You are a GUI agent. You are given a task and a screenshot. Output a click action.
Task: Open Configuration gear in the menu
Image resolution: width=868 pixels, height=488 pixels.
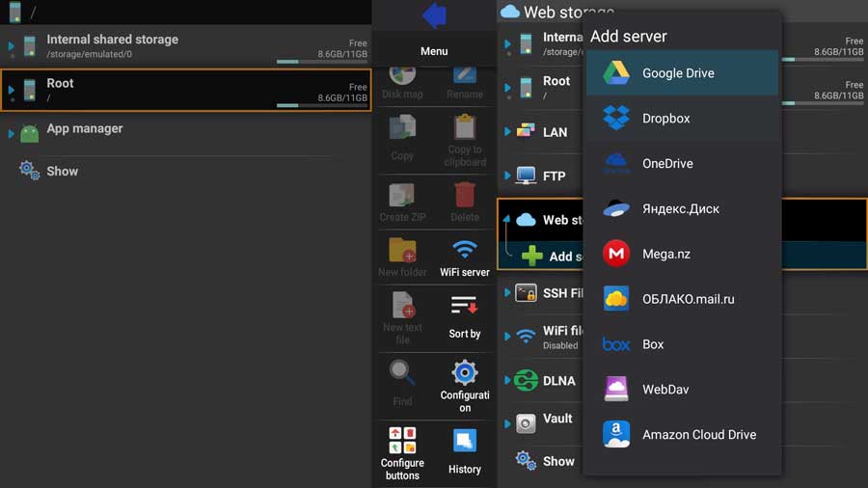(465, 386)
